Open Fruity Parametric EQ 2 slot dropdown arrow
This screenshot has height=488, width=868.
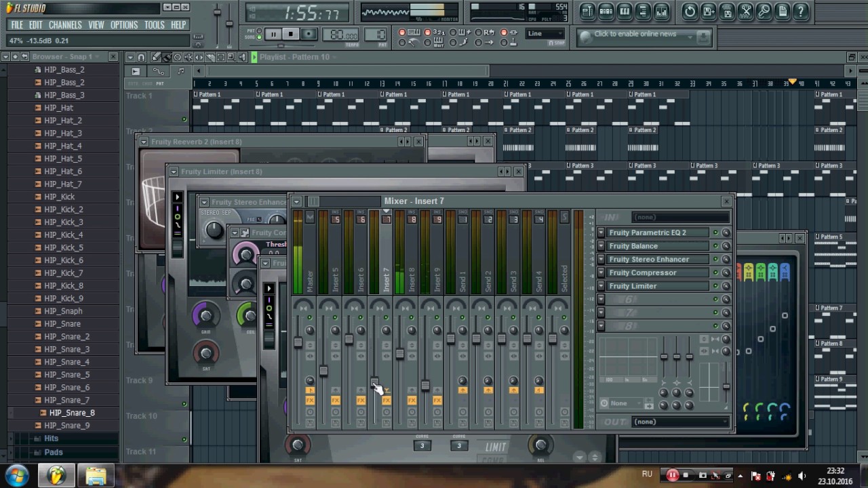pyautogui.click(x=601, y=232)
